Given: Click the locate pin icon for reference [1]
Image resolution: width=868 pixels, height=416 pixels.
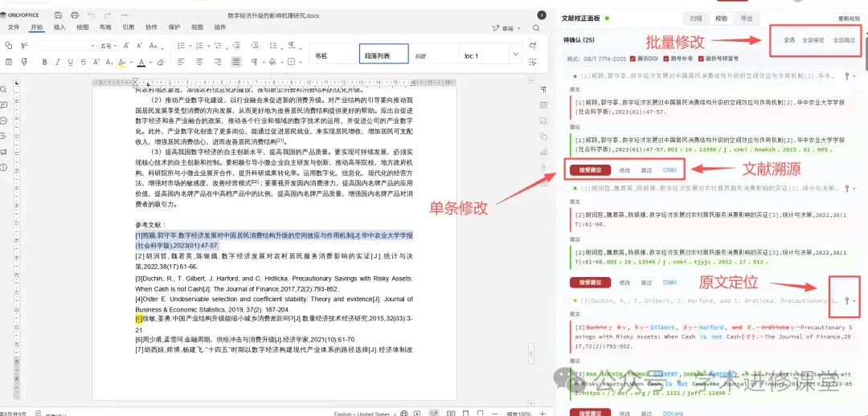Looking at the screenshot, I should [847, 75].
